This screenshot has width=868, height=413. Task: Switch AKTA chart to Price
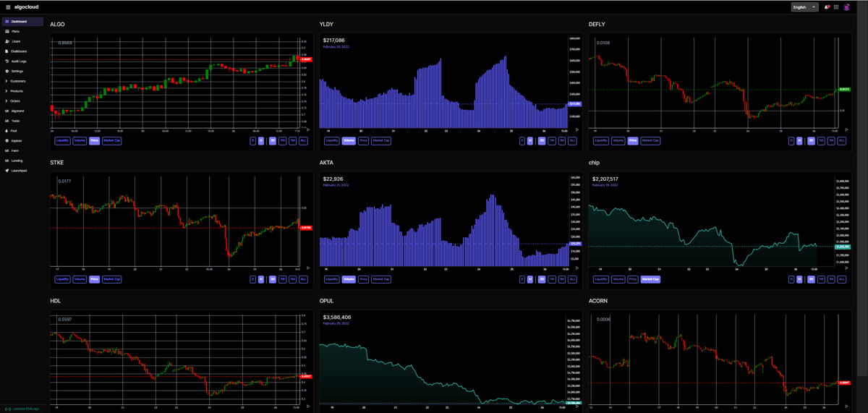[x=363, y=278]
